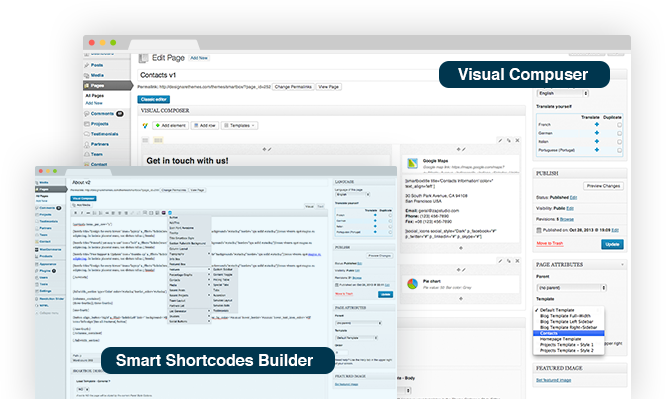The width and height of the screenshot is (666, 399).
Task: Open the English language dropdown in back window
Action: point(563,93)
